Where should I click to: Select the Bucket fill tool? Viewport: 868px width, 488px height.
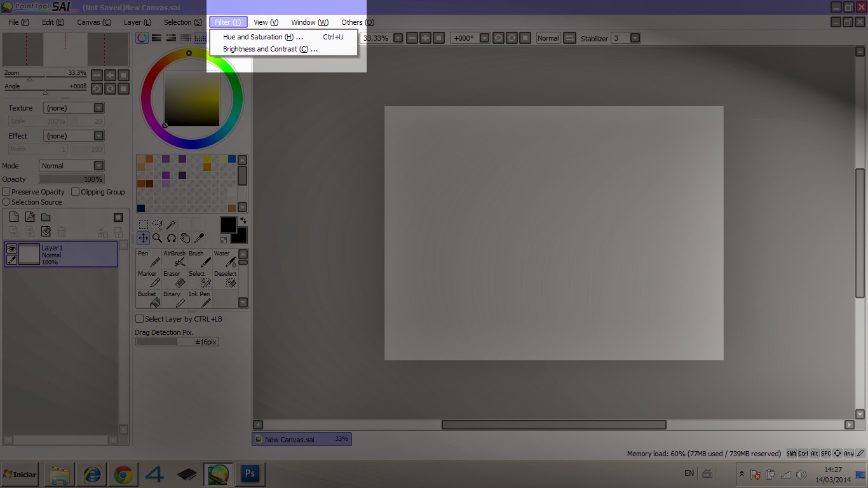point(149,299)
